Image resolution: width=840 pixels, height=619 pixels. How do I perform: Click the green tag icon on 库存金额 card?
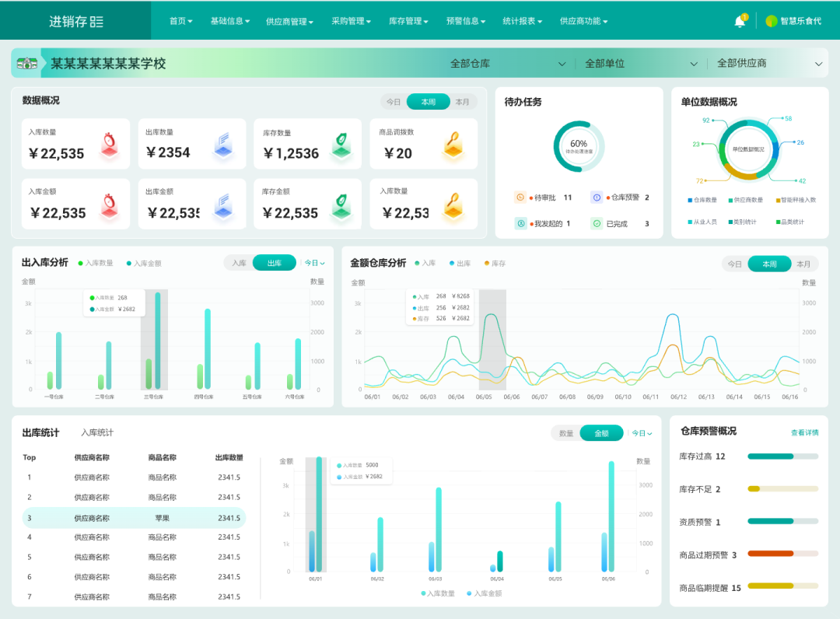click(x=341, y=205)
